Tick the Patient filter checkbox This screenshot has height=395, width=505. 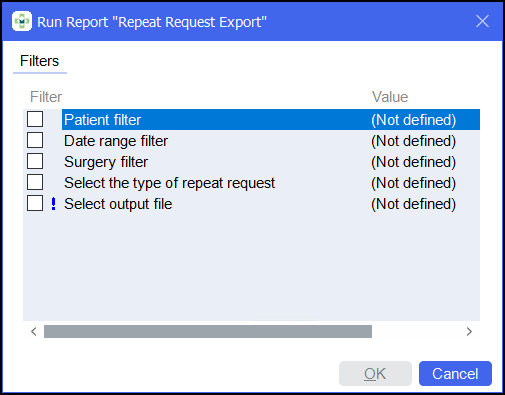[35, 119]
